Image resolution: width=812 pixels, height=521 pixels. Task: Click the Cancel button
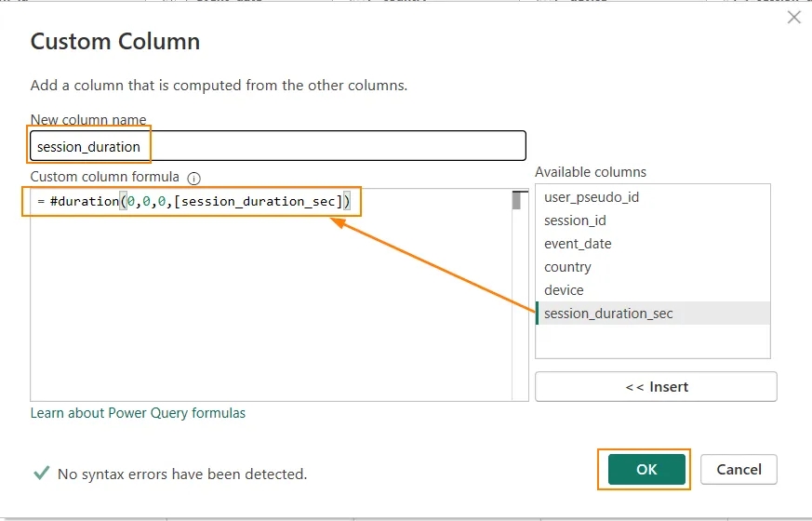click(739, 469)
